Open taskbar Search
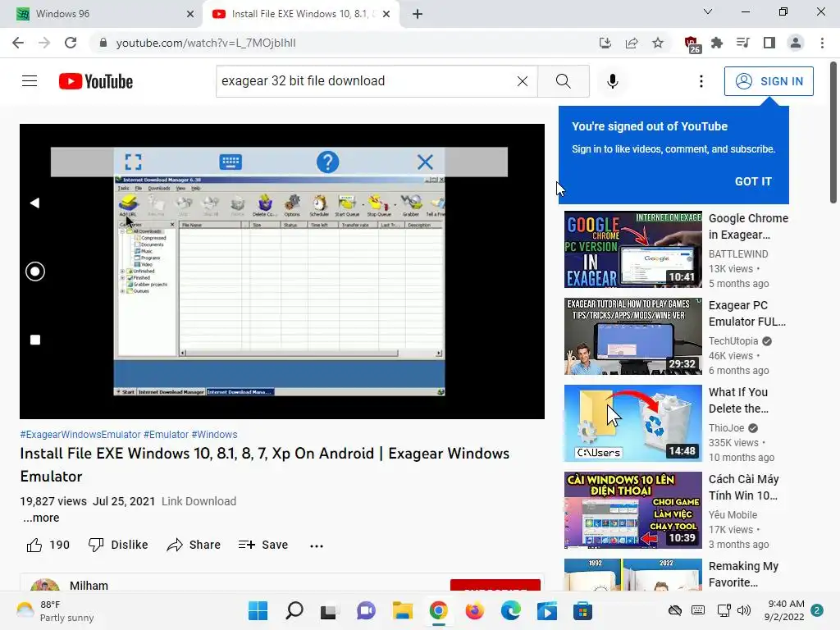This screenshot has height=630, width=840. pyautogui.click(x=294, y=610)
